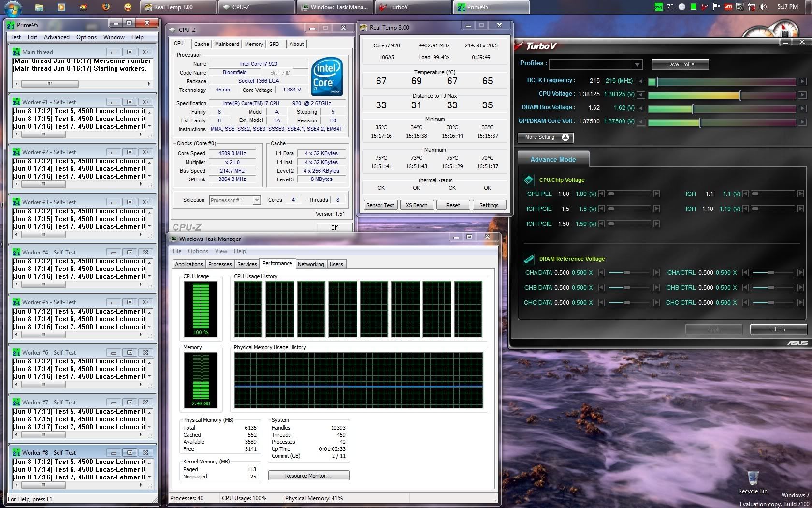The width and height of the screenshot is (812, 508).
Task: Click the Main thread horizontal scrollbar in Prime95
Action: (x=82, y=84)
